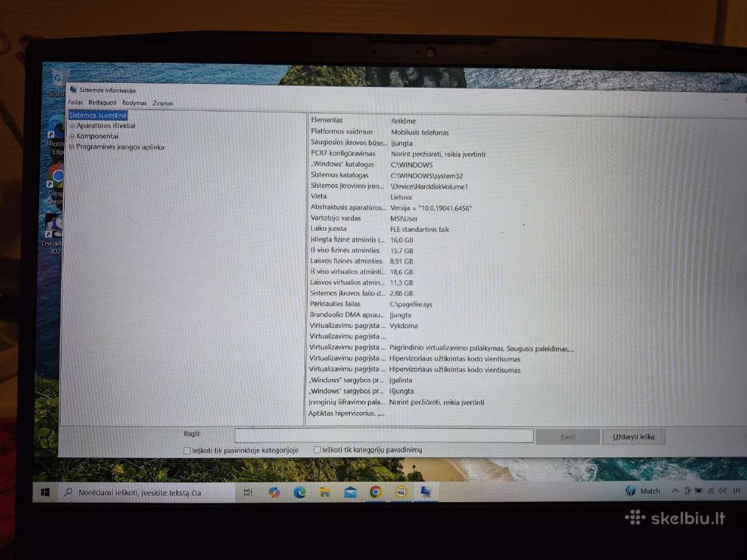Expand the 'Aparatūros ištekliai' tree node
747x560 pixels.
(x=72, y=126)
